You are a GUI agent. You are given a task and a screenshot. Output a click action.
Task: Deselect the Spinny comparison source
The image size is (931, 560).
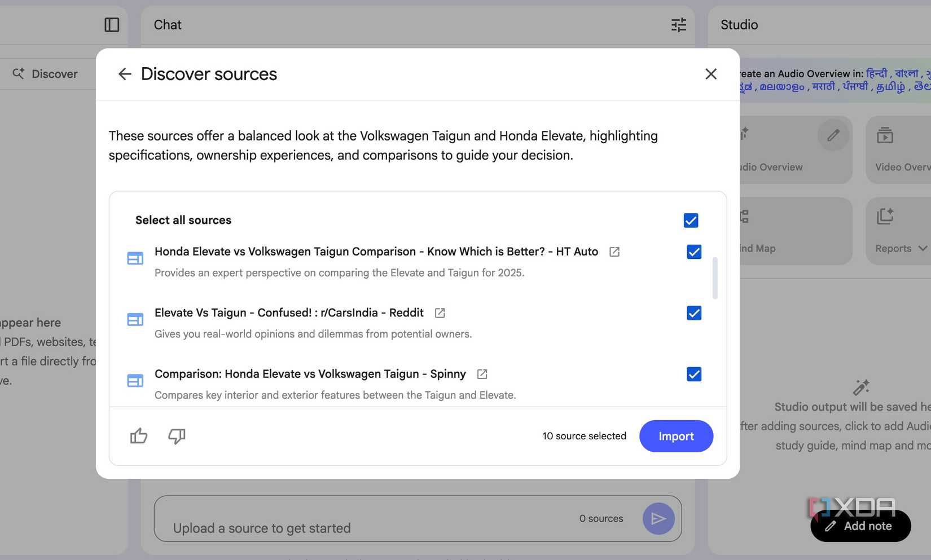click(x=694, y=374)
